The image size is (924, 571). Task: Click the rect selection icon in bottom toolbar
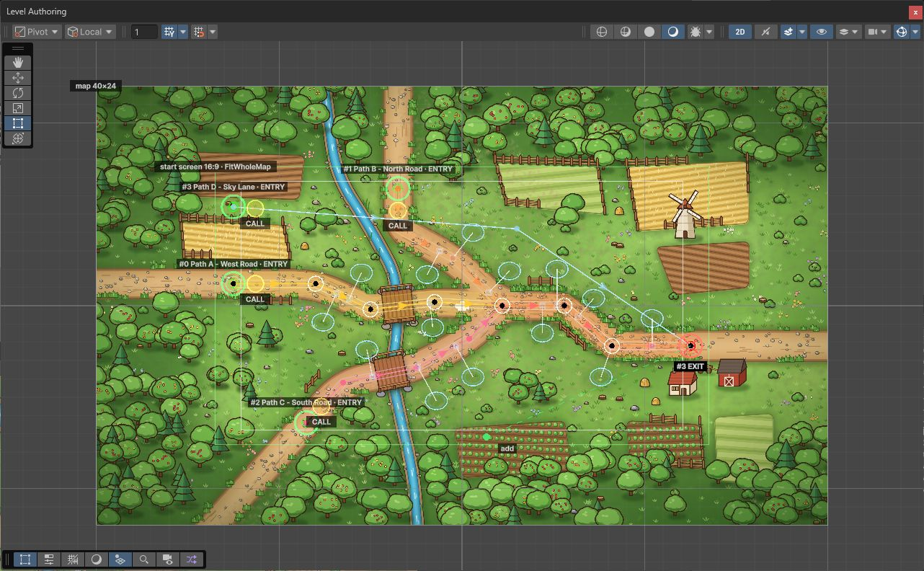tap(25, 559)
